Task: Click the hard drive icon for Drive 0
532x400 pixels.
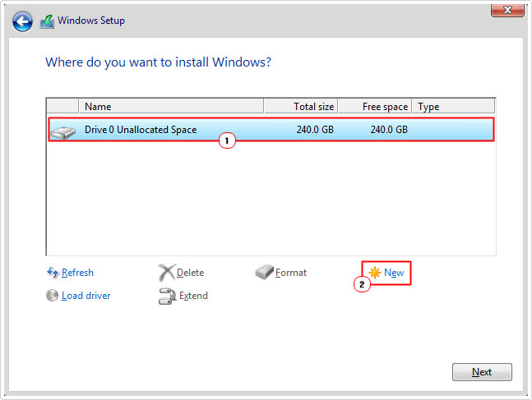Action: tap(62, 132)
